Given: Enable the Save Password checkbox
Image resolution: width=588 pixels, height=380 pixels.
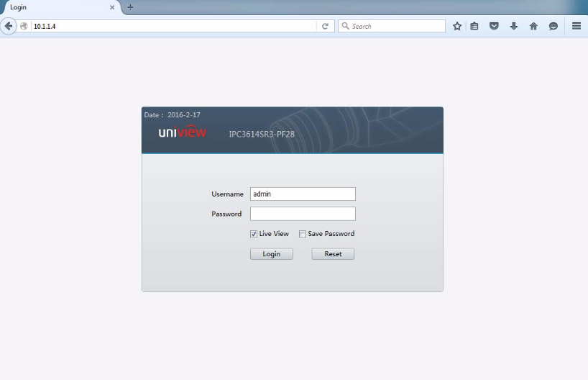Looking at the screenshot, I should click(x=302, y=234).
